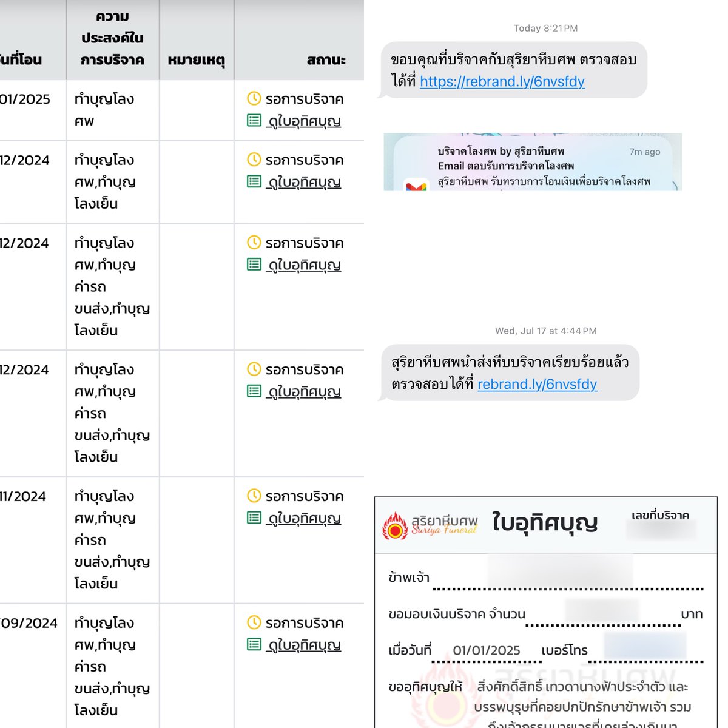Click the ขอบคุณที่บริจาคกับสุริยาหีบศพ message bubble

[x=513, y=70]
